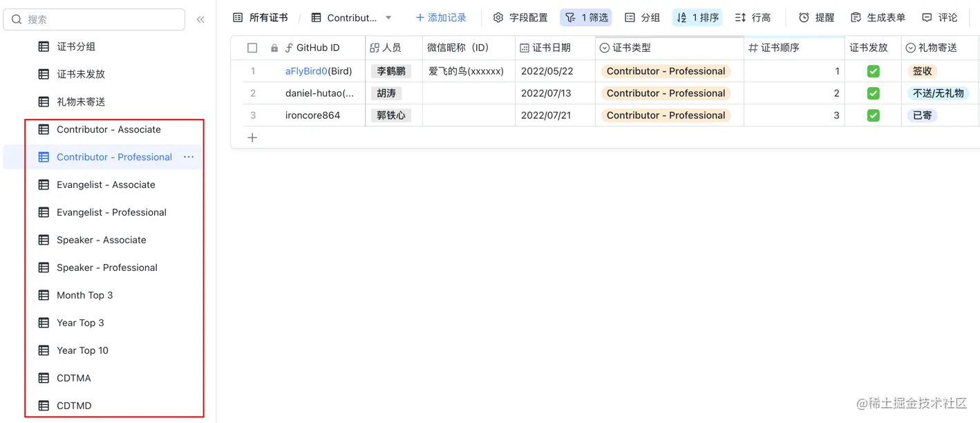The height and width of the screenshot is (423, 980).
Task: Click the hash icon in 证书顺序 header
Action: tap(753, 48)
